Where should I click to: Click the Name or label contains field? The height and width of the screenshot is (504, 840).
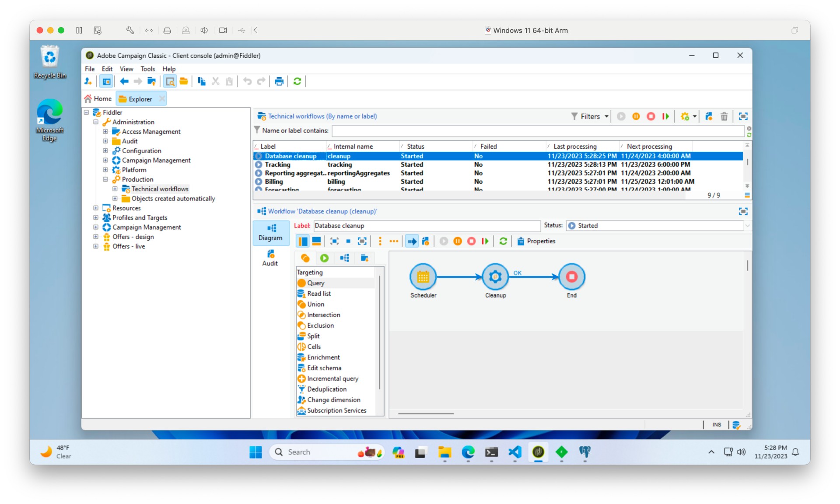pyautogui.click(x=537, y=131)
